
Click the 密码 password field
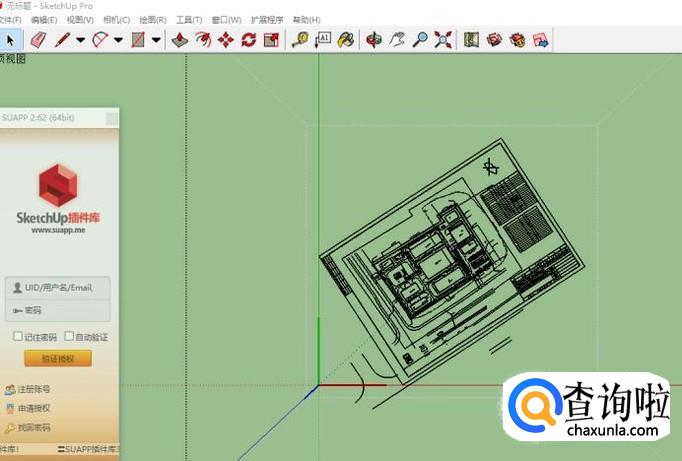[58, 311]
